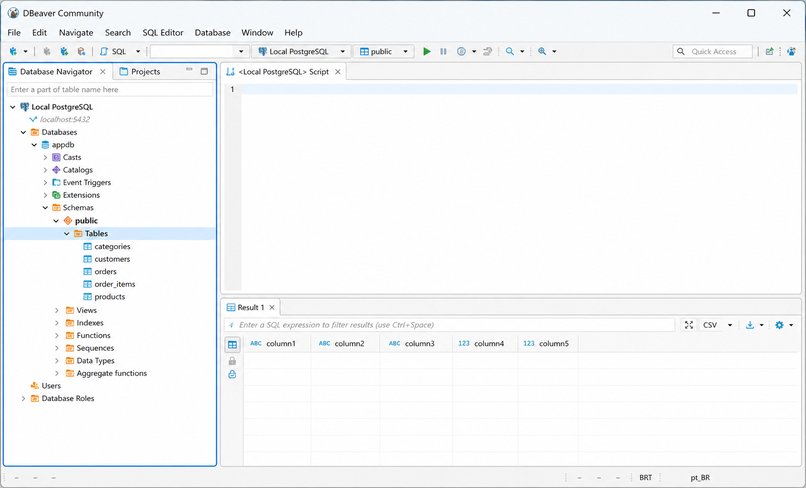Click the New Connection plug icon
Screen dimensions: 806x488
[x=13, y=51]
